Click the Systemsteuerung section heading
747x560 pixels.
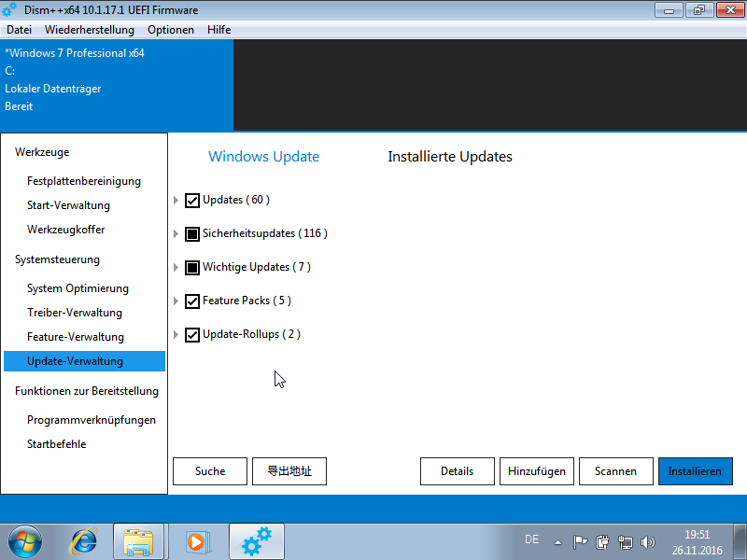57,260
